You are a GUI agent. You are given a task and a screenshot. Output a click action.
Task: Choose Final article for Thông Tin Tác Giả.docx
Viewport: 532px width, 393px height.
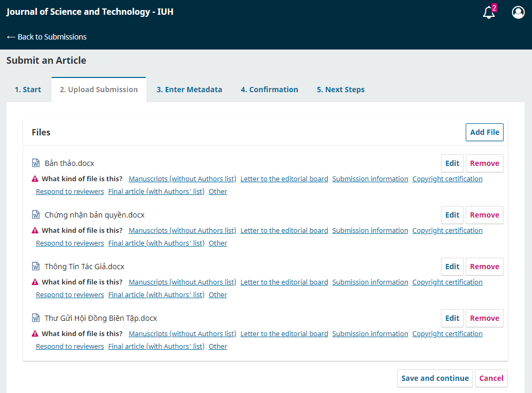coord(156,295)
